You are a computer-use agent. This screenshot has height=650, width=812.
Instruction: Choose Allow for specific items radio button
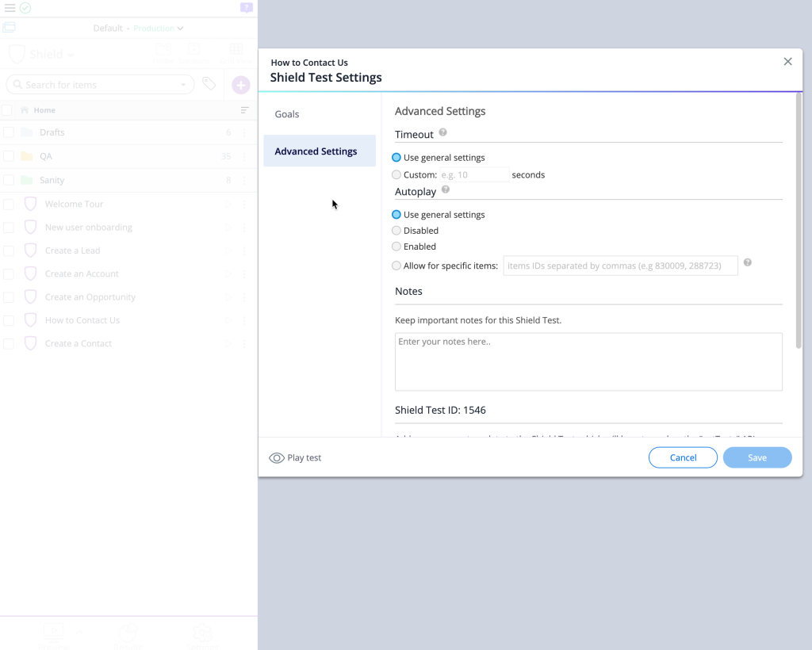tap(396, 266)
